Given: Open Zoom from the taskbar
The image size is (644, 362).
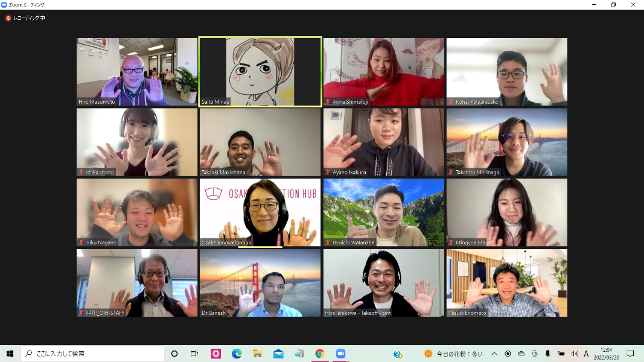Looking at the screenshot, I should click(340, 354).
